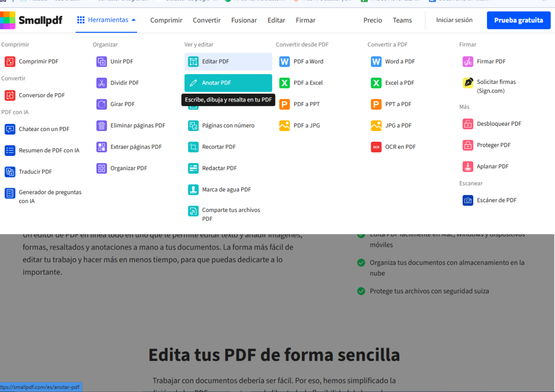
Task: Click the PPT a PDF icon
Action: (376, 104)
